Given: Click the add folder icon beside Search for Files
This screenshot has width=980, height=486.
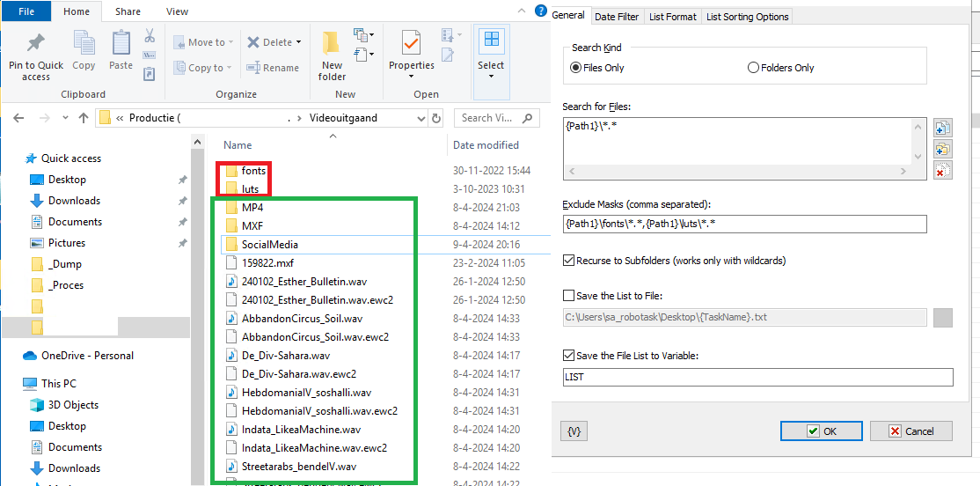Looking at the screenshot, I should coord(943,150).
